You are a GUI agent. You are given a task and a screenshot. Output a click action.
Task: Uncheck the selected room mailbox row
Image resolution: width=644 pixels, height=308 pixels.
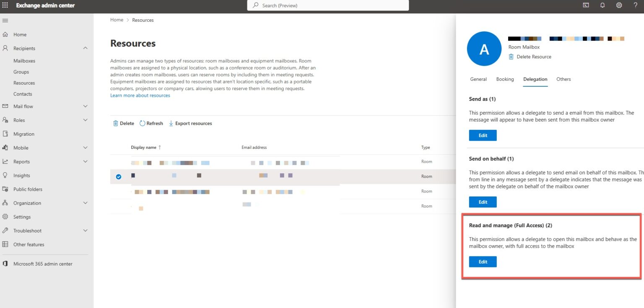click(x=119, y=177)
